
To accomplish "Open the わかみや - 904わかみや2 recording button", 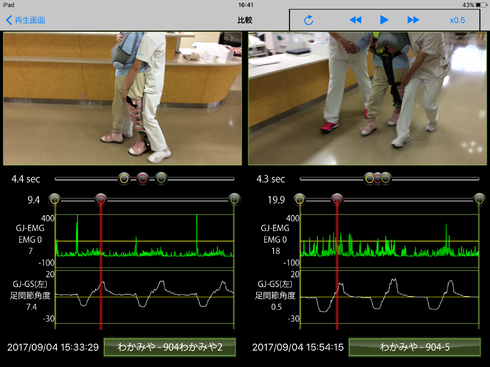I will tap(170, 347).
